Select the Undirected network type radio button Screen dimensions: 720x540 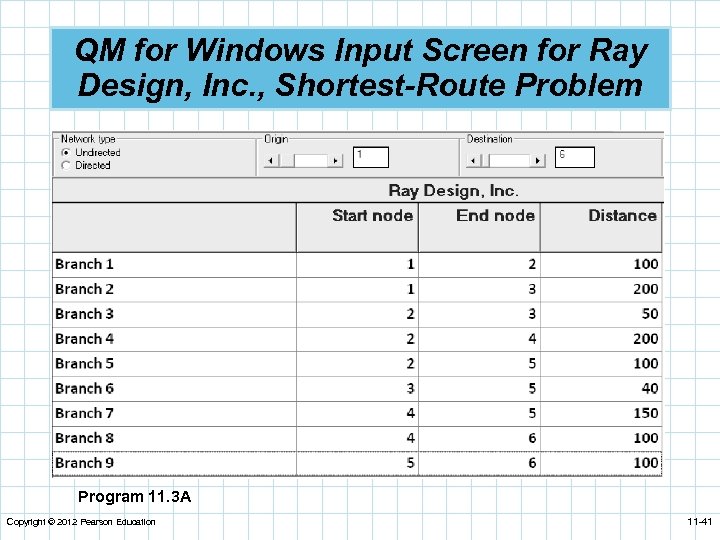tap(66, 152)
